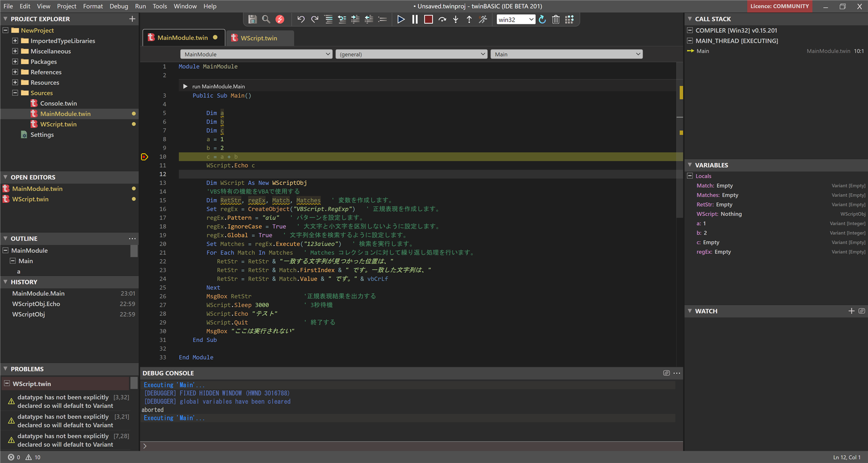Start debugging with the Run button
This screenshot has width=868, height=463.
point(401,19)
